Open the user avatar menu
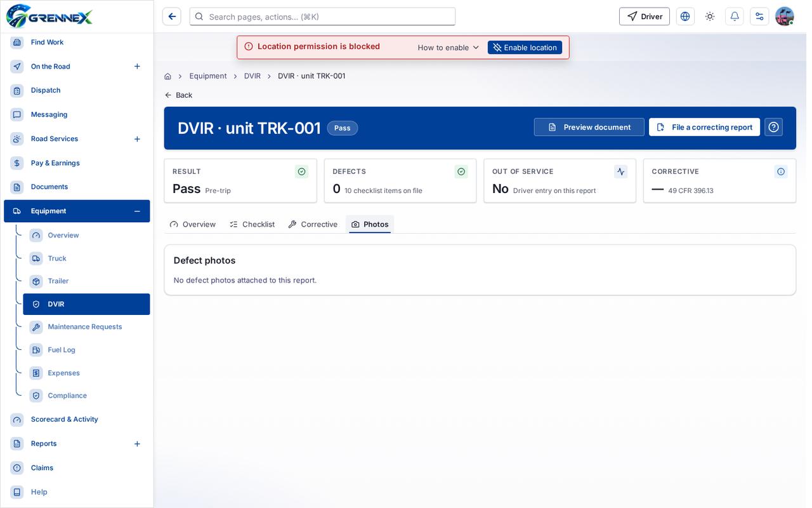Screen dimensions: 812x508 [x=785, y=17]
